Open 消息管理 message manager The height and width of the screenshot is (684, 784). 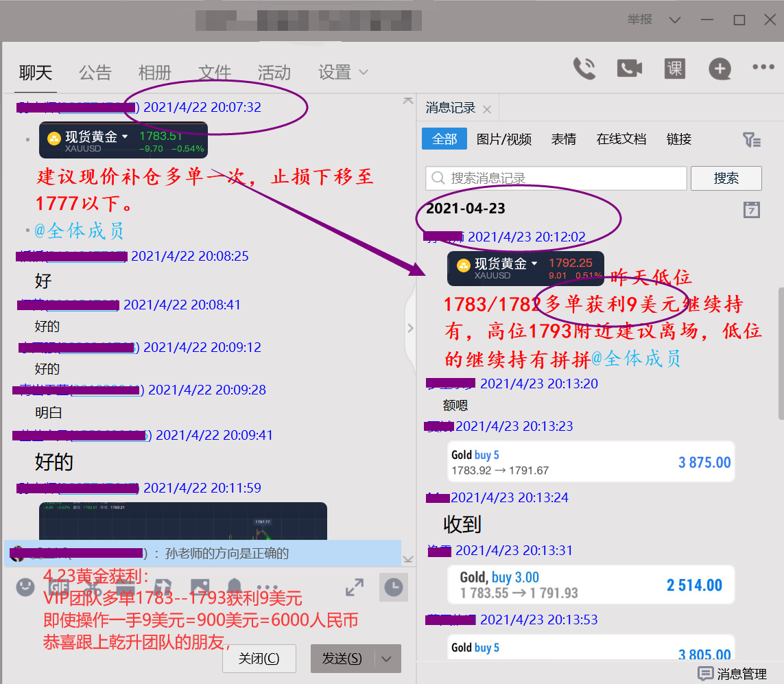pos(733,674)
